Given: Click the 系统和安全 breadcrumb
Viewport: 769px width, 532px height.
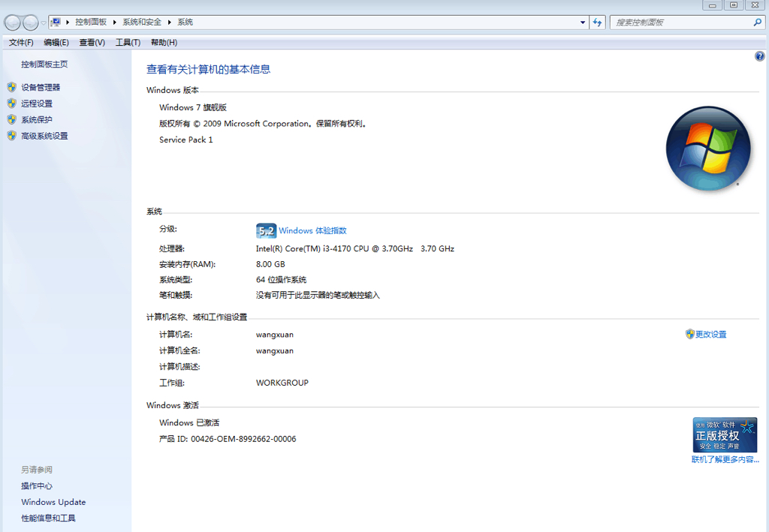Looking at the screenshot, I should pyautogui.click(x=142, y=22).
